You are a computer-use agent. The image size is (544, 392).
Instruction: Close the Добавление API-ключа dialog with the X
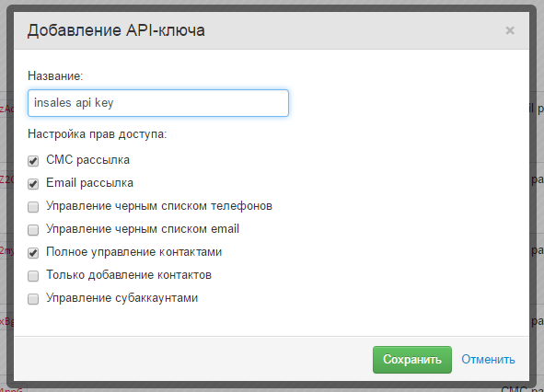[510, 30]
